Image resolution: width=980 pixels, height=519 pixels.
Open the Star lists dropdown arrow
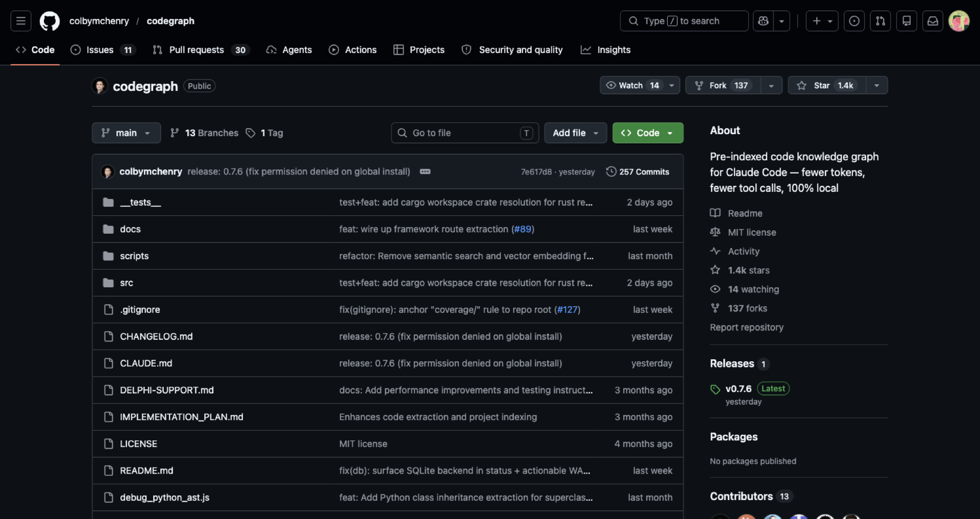pyautogui.click(x=876, y=85)
